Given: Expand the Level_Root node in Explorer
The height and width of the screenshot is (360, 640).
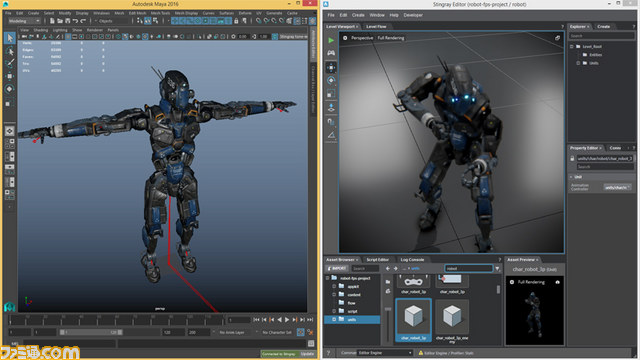Looking at the screenshot, I should pyautogui.click(x=571, y=47).
